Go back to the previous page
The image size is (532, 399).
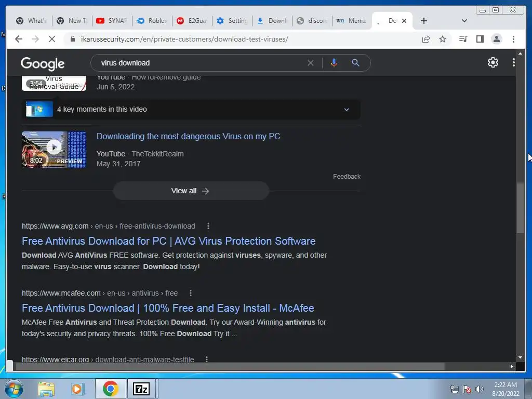coord(19,39)
